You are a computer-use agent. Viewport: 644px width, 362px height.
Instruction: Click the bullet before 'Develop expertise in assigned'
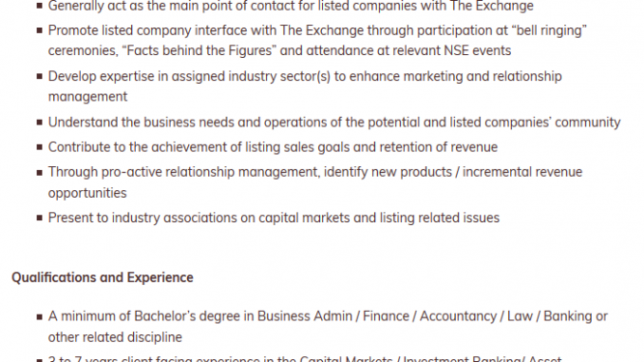[x=40, y=76]
